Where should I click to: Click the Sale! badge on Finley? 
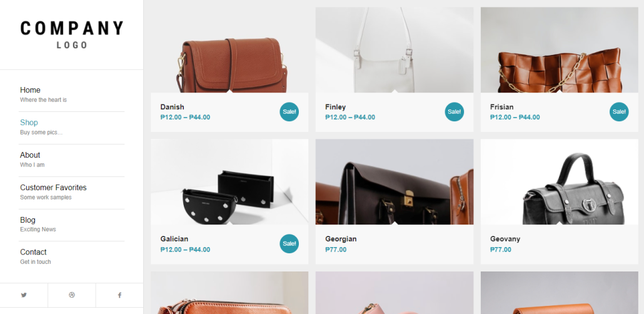point(455,112)
